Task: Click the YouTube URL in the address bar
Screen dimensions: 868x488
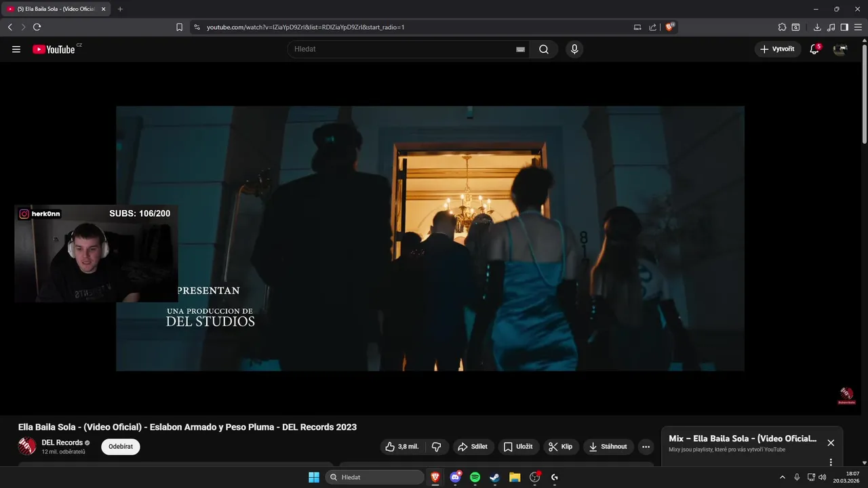Action: pos(305,27)
